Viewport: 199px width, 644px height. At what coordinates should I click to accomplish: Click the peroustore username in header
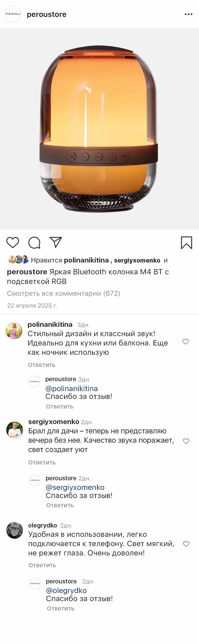coord(47,15)
